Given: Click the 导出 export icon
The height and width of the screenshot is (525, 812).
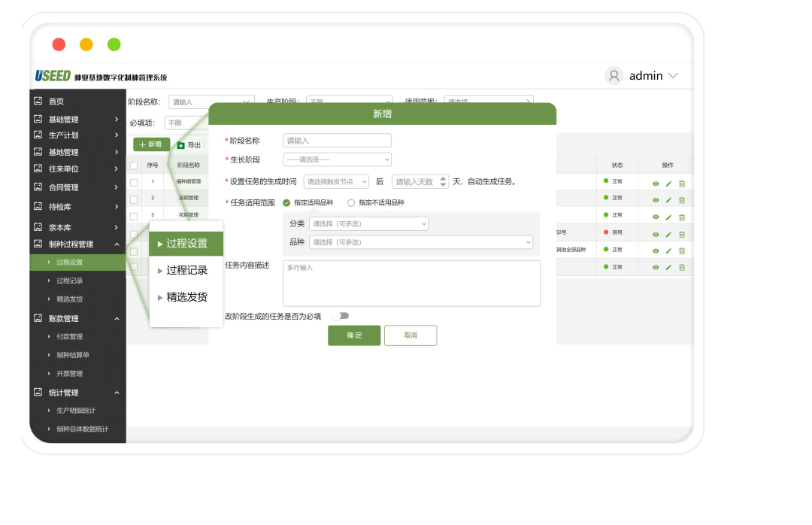Looking at the screenshot, I should tap(181, 145).
